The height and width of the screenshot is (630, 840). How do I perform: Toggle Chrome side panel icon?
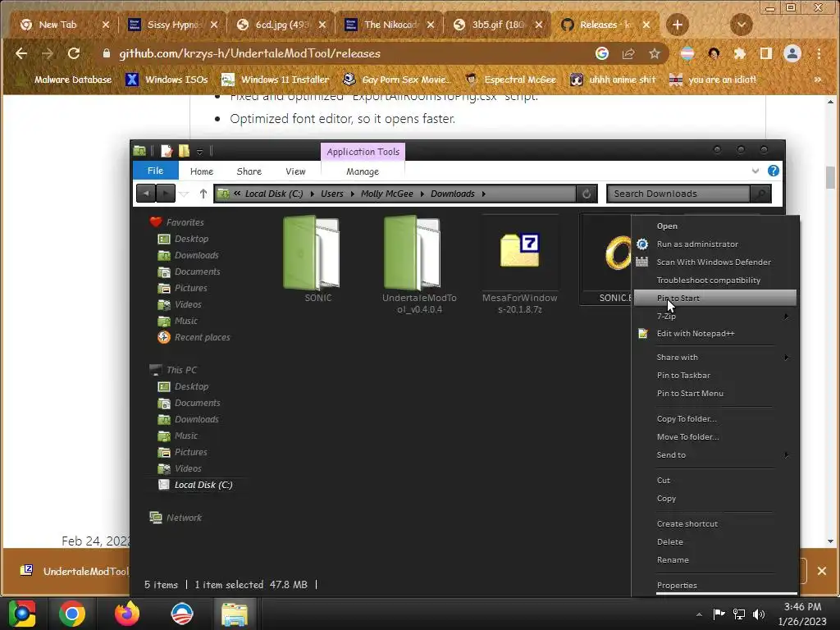(766, 53)
